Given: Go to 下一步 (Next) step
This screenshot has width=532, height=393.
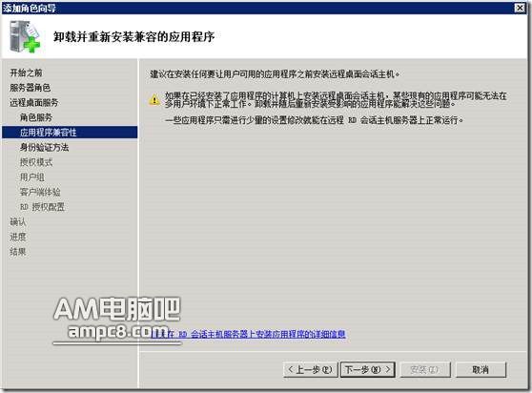Looking at the screenshot, I should (368, 369).
